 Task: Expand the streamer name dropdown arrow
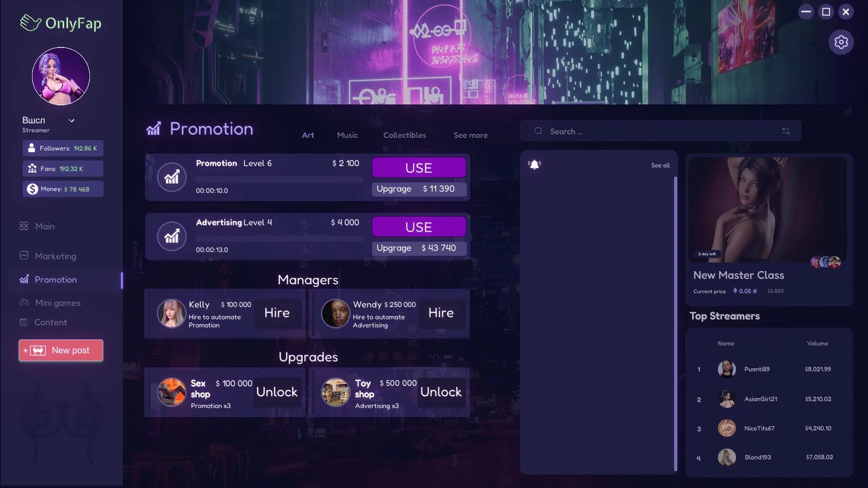pyautogui.click(x=71, y=120)
